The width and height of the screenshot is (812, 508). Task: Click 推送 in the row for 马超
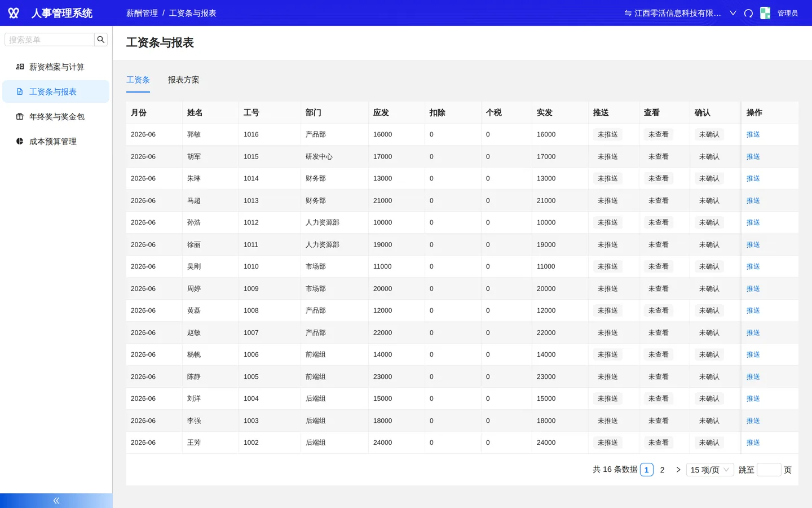pos(753,200)
